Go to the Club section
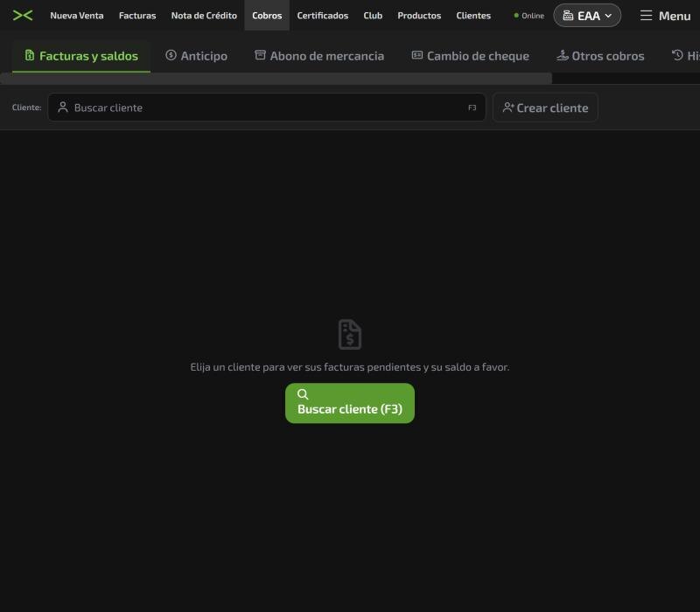This screenshot has width=700, height=612. click(x=373, y=16)
